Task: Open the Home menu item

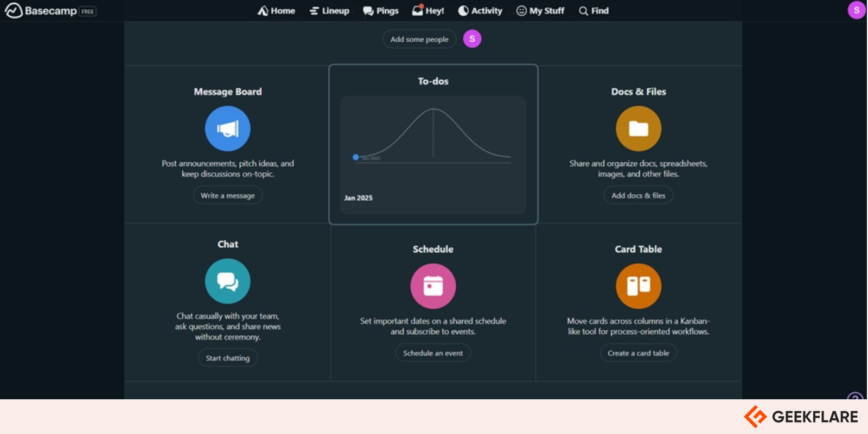Action: coord(276,11)
